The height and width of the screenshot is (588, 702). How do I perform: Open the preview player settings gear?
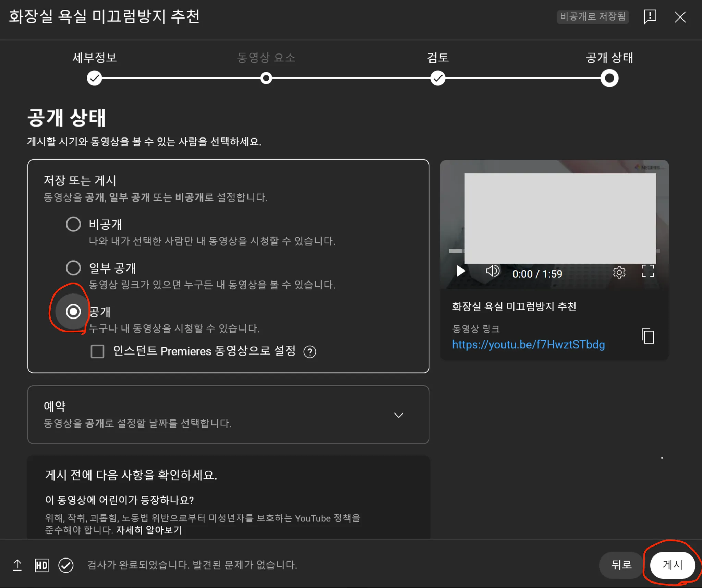click(619, 273)
